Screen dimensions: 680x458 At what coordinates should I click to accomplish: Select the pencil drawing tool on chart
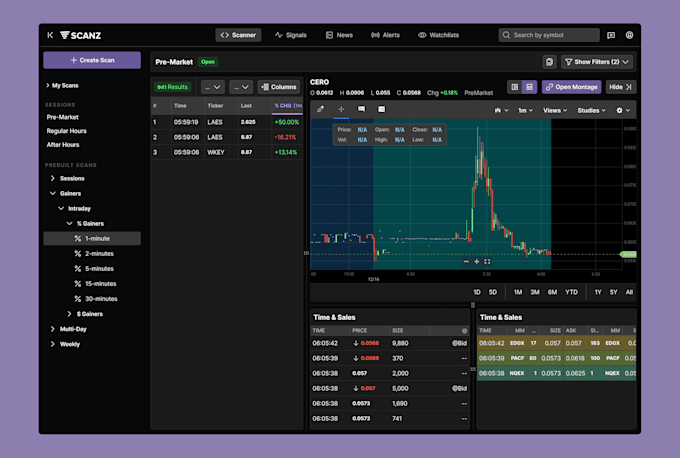(320, 109)
